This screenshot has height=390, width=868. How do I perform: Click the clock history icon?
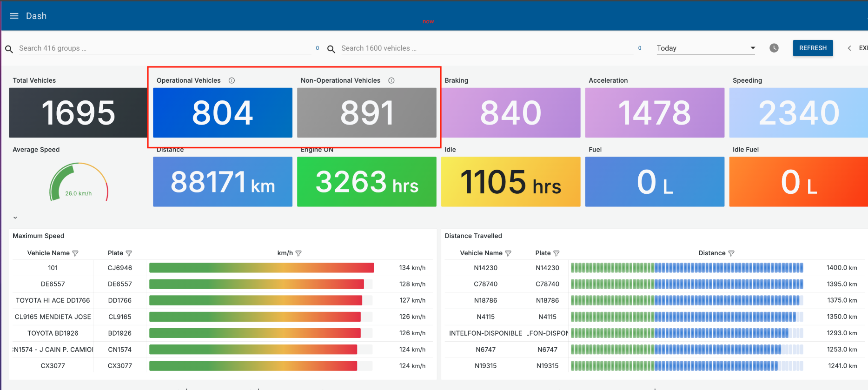click(774, 48)
